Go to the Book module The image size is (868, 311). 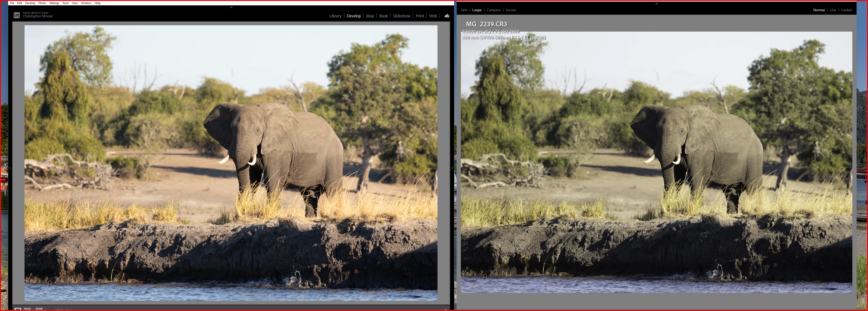(x=383, y=16)
